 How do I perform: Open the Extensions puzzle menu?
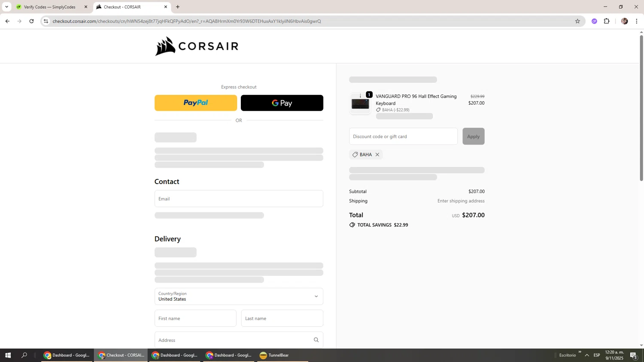(607, 21)
